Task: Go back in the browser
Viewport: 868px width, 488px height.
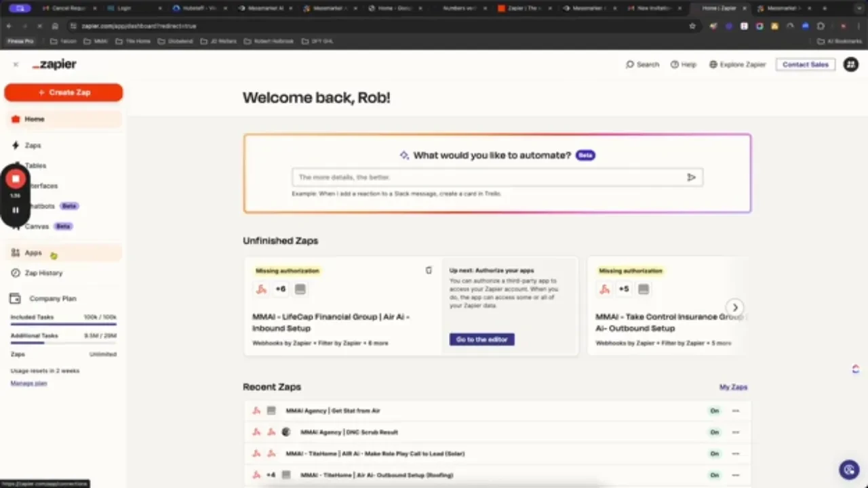Action: click(x=9, y=26)
